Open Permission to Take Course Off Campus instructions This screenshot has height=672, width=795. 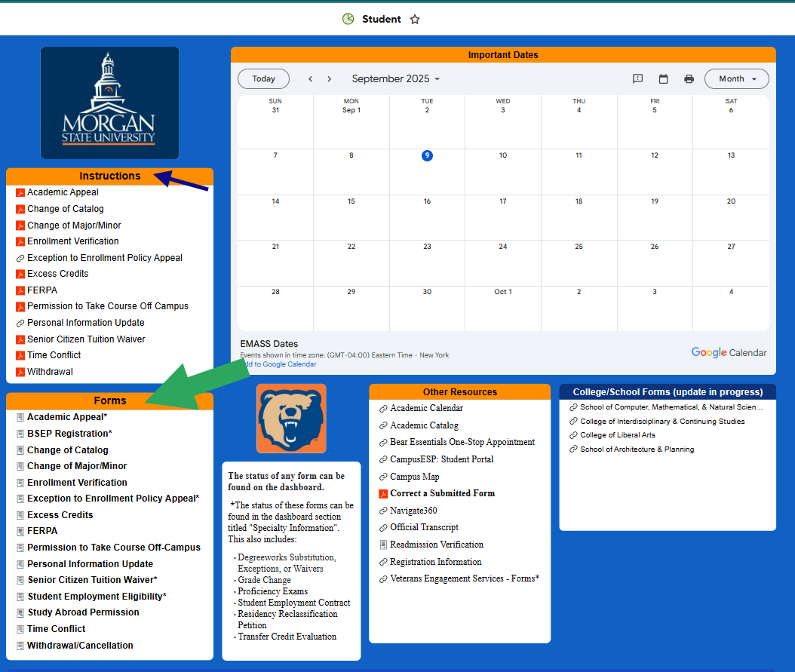click(108, 306)
